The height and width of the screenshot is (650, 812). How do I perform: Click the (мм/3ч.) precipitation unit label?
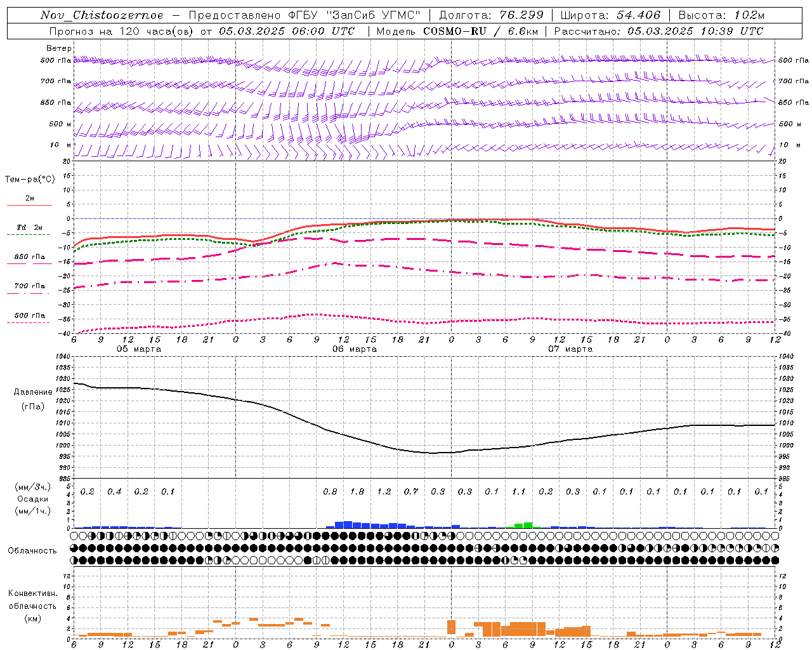tap(33, 487)
